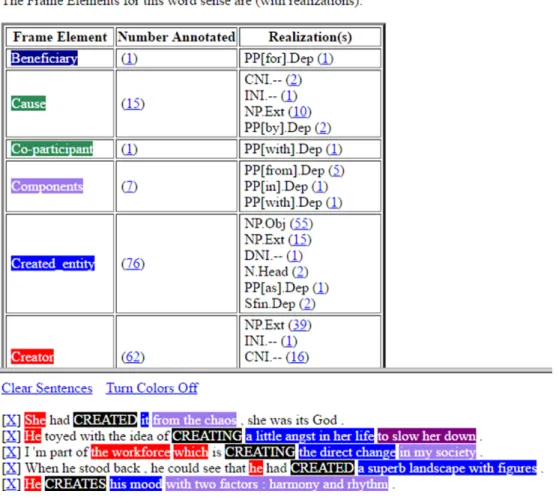Open the Components (7) annotated count link
The image size is (559, 503).
(x=129, y=186)
